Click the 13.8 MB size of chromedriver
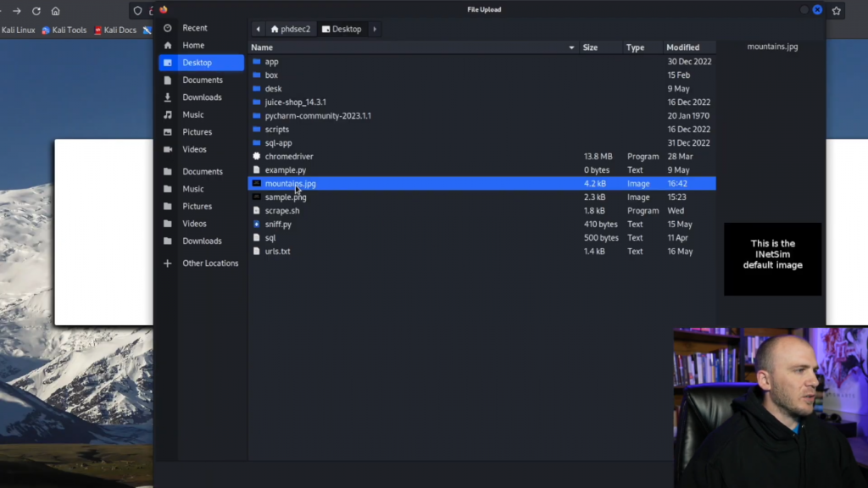Image resolution: width=868 pixels, height=488 pixels. point(598,157)
